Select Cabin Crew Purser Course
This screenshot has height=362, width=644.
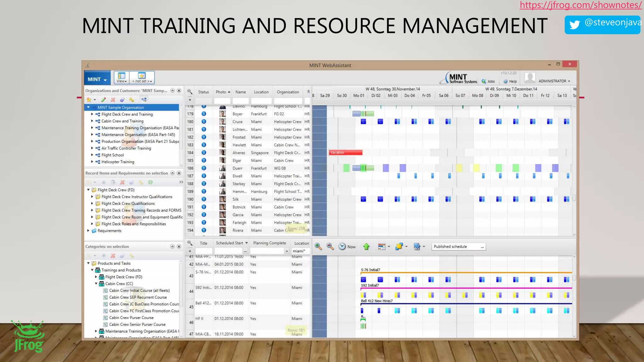[x=131, y=318]
